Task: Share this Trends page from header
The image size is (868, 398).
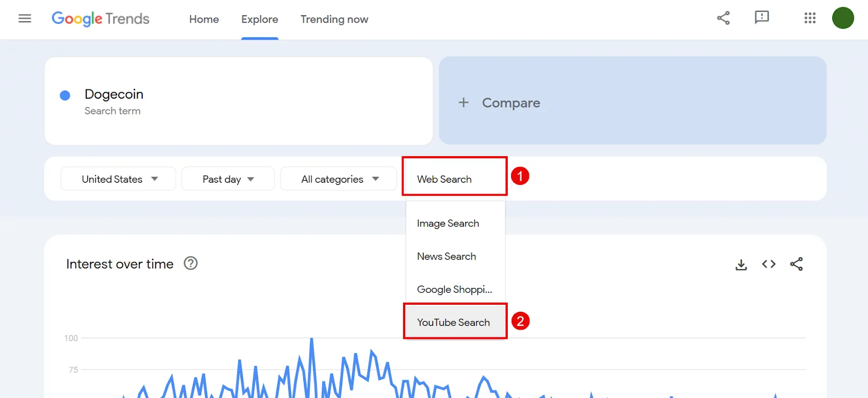Action: [723, 18]
